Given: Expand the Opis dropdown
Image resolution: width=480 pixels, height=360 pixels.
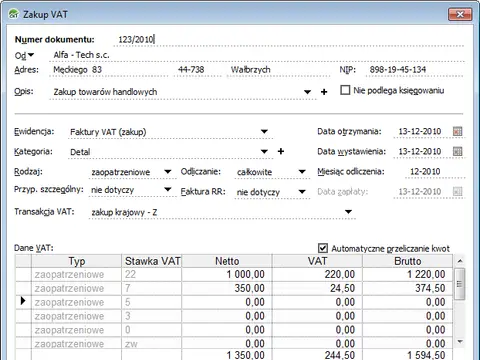Looking at the screenshot, I should click(x=307, y=92).
